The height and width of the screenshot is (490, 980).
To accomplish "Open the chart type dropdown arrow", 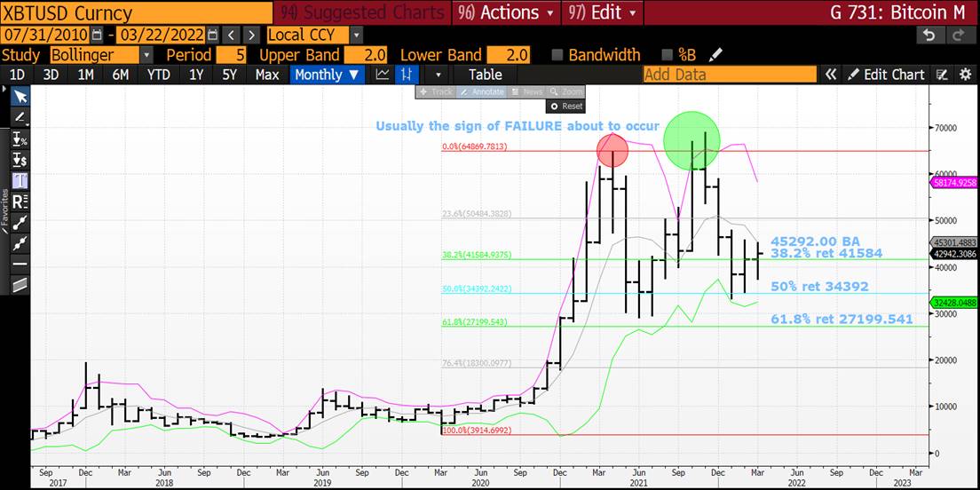I will pyautogui.click(x=439, y=75).
